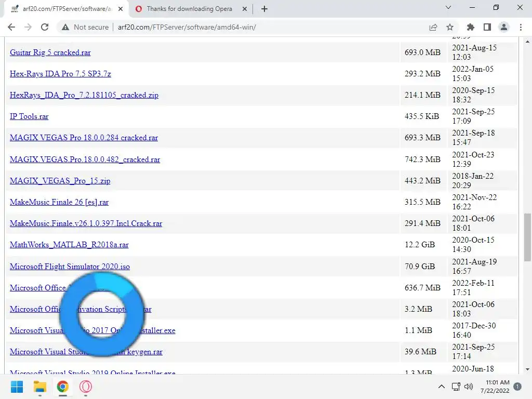This screenshot has width=532, height=399.
Task: Share this page via share icon
Action: tap(433, 27)
